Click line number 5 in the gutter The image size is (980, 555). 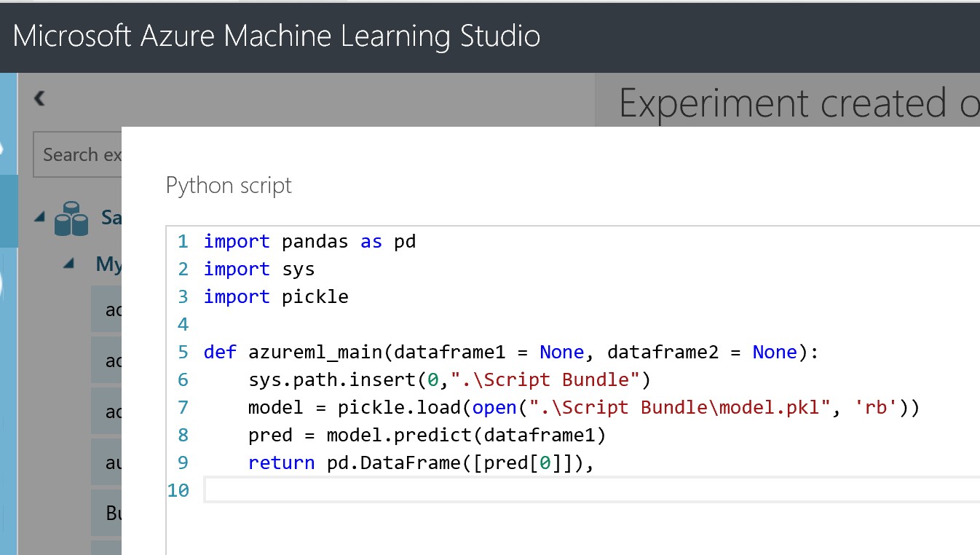point(182,353)
